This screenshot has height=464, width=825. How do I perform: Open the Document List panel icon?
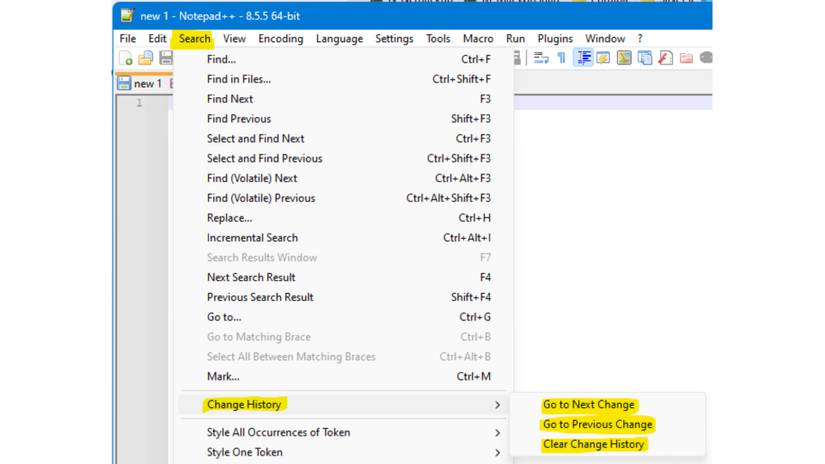click(x=645, y=59)
